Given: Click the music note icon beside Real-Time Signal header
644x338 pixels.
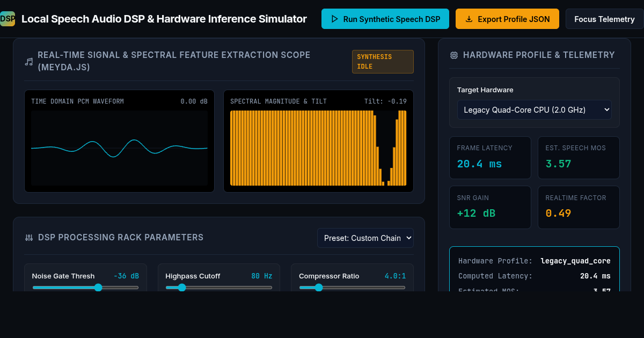Looking at the screenshot, I should (x=29, y=61).
